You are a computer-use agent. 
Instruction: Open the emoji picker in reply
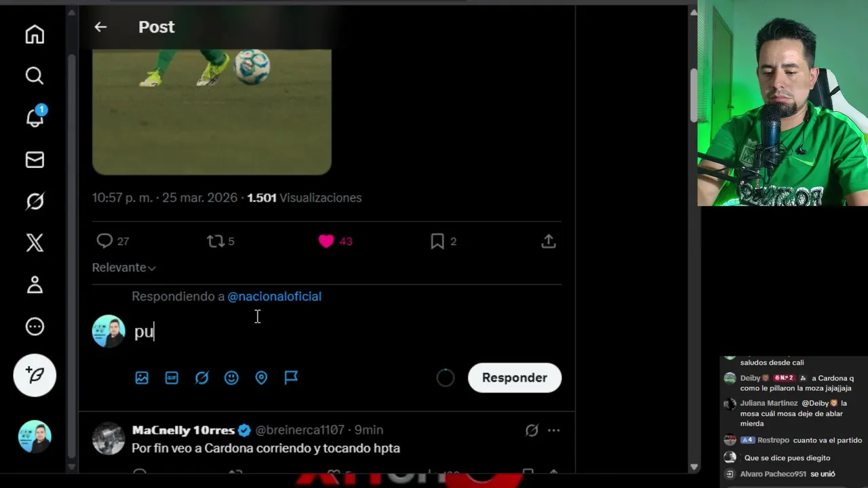(x=231, y=378)
